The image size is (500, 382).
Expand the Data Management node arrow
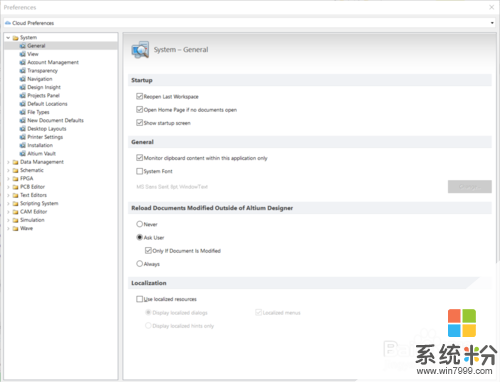pyautogui.click(x=8, y=162)
